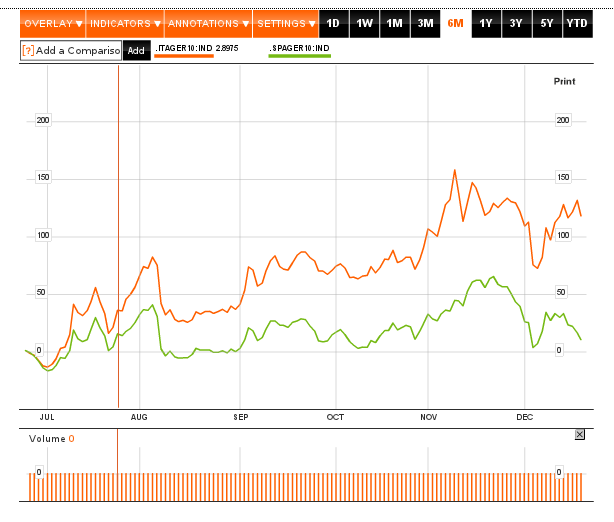Switch to YTD range
Image resolution: width=614 pixels, height=522 pixels.
click(578, 24)
